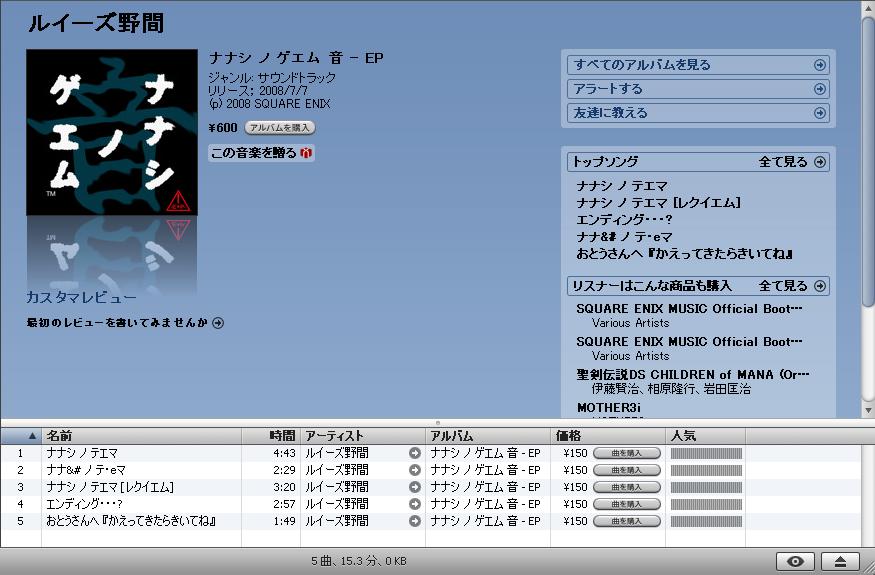This screenshot has height=575, width=875.
Task: Open 聖剣伝説DS CHILDREN of MANA recommendation
Action: click(693, 375)
